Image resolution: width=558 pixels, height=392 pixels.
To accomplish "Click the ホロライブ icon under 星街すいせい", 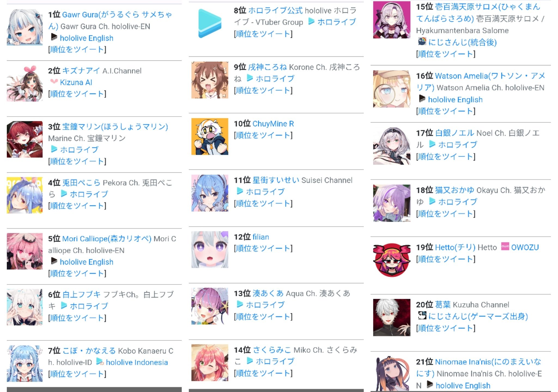I will (240, 191).
